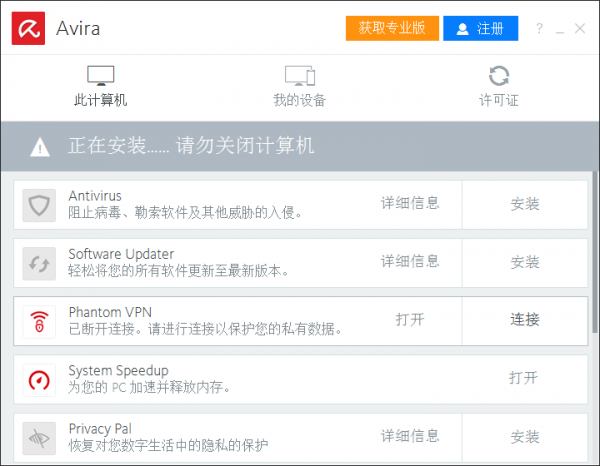Switch to the 许可证 tab
The image size is (600, 466).
[x=499, y=86]
